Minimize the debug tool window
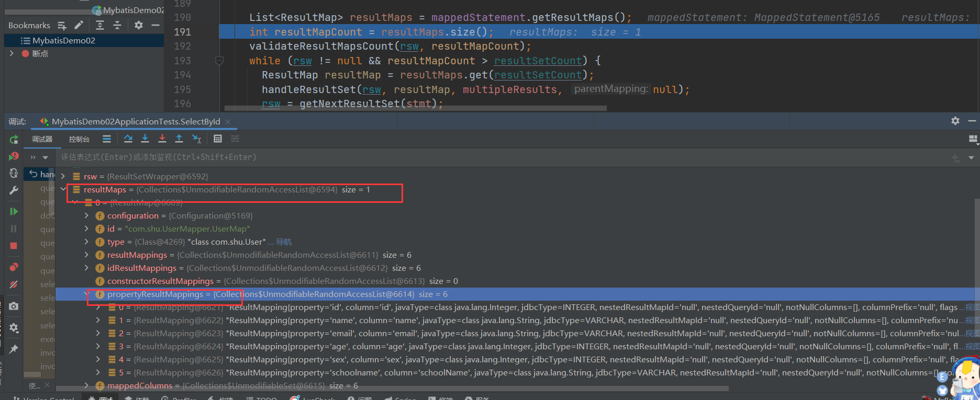The width and height of the screenshot is (980, 400). click(972, 121)
